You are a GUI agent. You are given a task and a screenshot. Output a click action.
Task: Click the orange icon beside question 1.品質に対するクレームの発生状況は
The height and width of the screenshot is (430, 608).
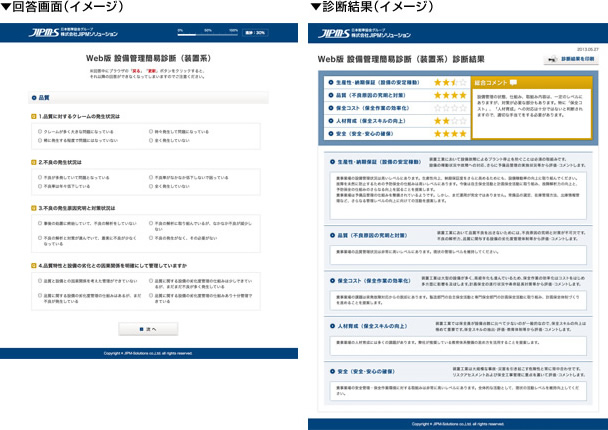pos(34,116)
